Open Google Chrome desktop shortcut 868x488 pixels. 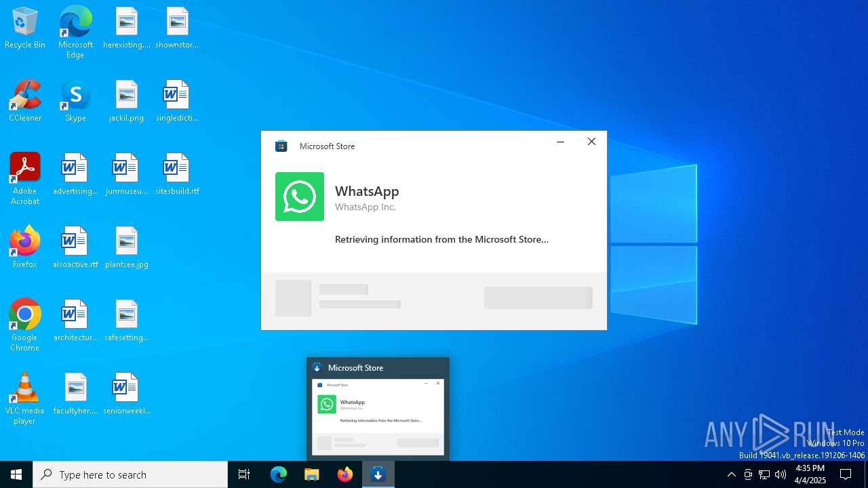click(x=25, y=325)
